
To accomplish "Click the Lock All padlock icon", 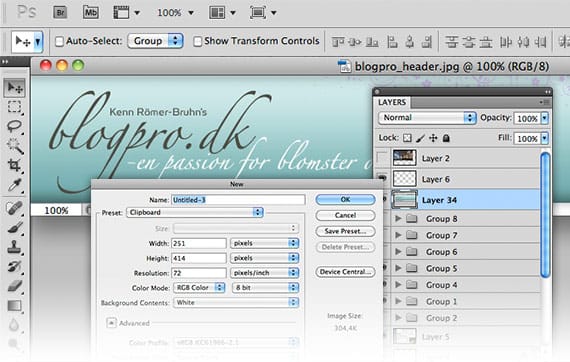I will pos(446,138).
